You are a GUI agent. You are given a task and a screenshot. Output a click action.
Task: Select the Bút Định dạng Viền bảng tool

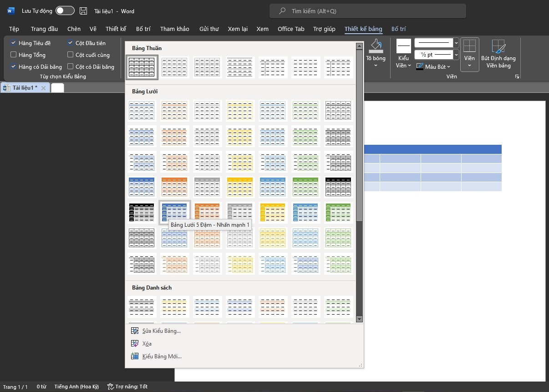point(498,47)
